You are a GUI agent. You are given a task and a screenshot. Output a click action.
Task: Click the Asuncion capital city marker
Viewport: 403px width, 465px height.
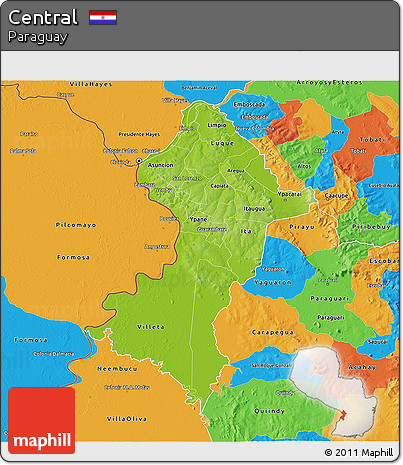139,161
